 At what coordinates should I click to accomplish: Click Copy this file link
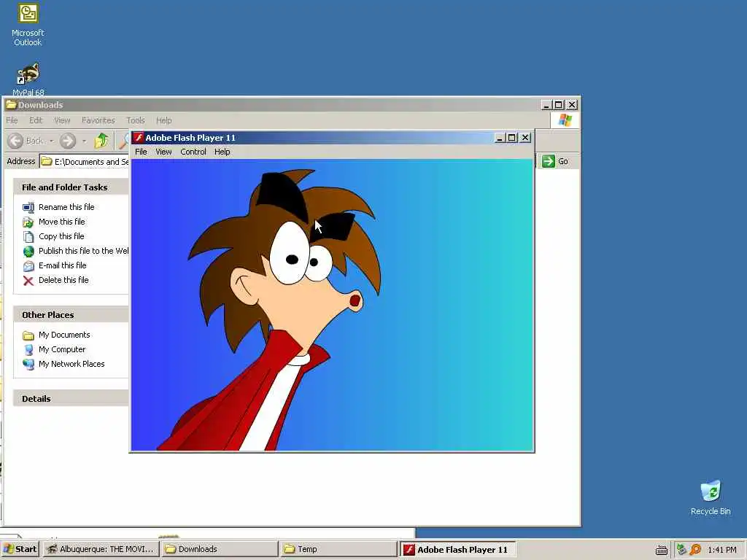pyautogui.click(x=61, y=236)
